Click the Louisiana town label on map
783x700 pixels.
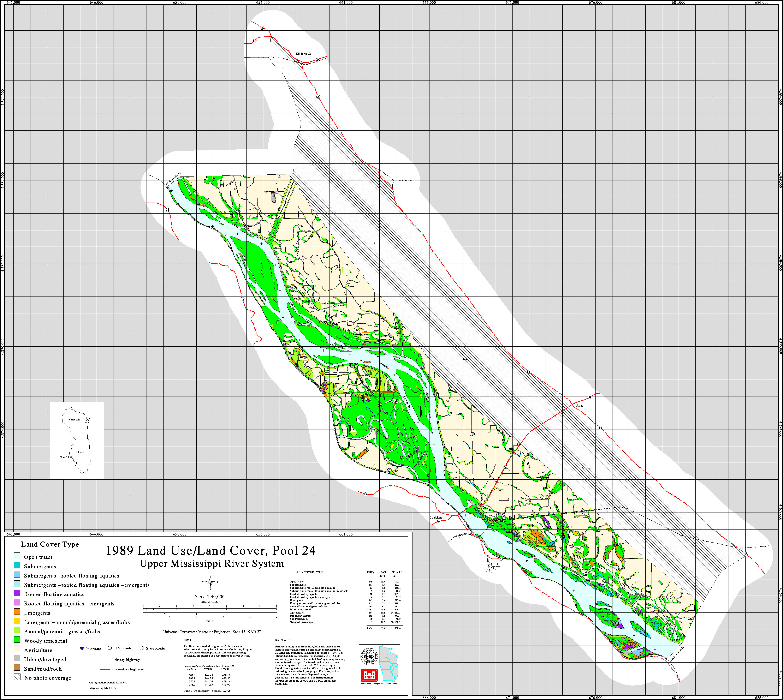[x=436, y=517]
